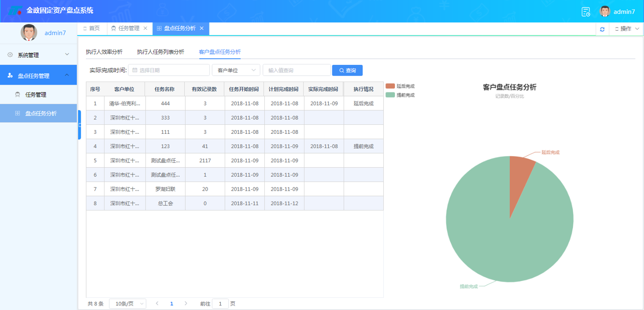Switch to 执行人效率分析 tab

click(x=104, y=52)
